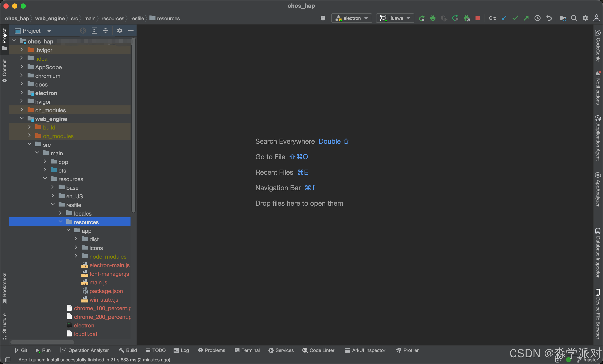Image resolution: width=603 pixels, height=364 pixels.
Task: Click the Project panel vertical scrollbar
Action: tap(133, 125)
